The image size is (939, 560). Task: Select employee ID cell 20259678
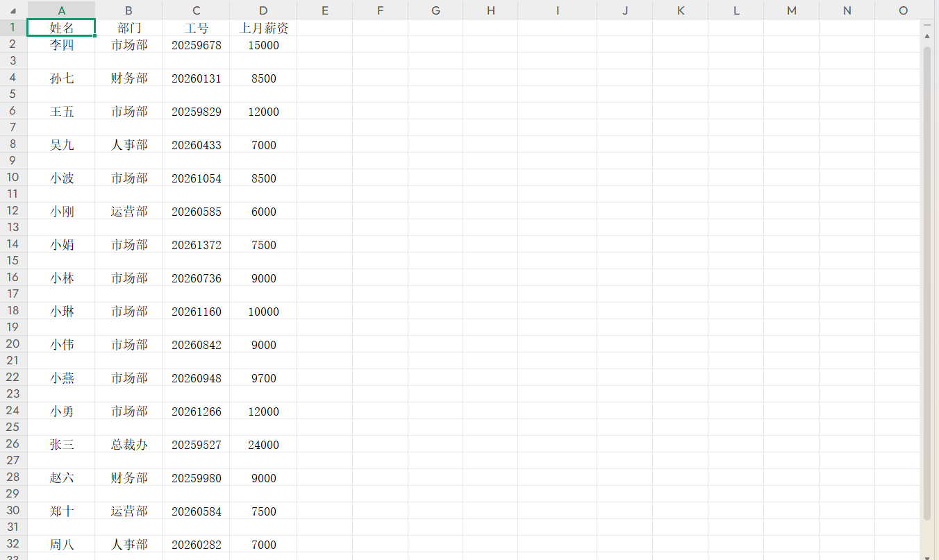point(196,45)
